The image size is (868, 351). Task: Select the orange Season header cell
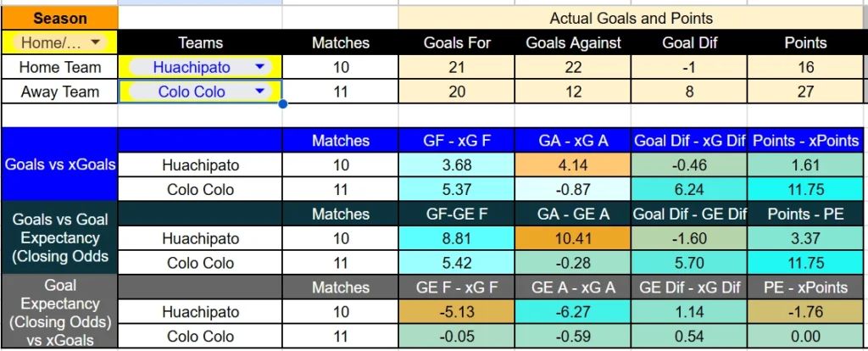[60, 19]
